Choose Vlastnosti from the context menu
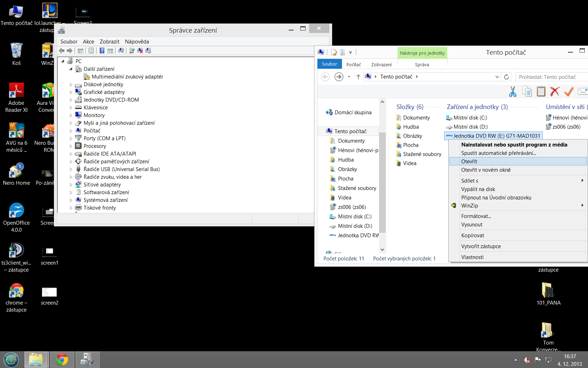The image size is (588, 368). [518, 257]
